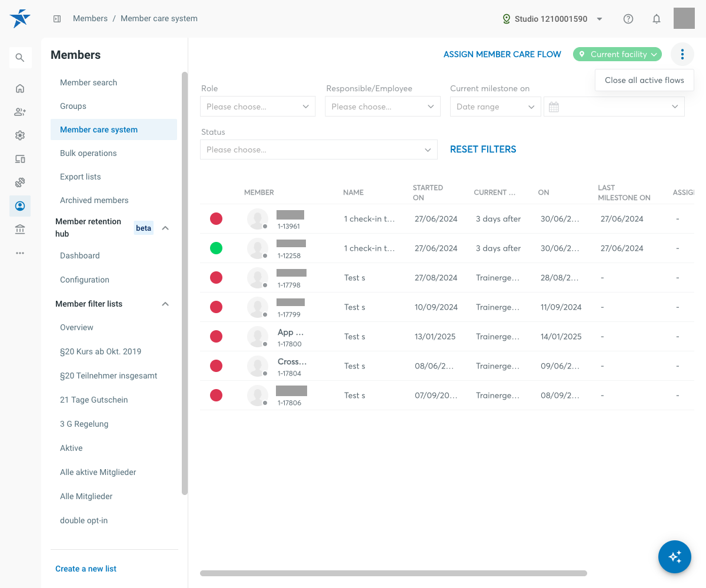The width and height of the screenshot is (706, 588).
Task: Open the Status dropdown
Action: (x=319, y=150)
